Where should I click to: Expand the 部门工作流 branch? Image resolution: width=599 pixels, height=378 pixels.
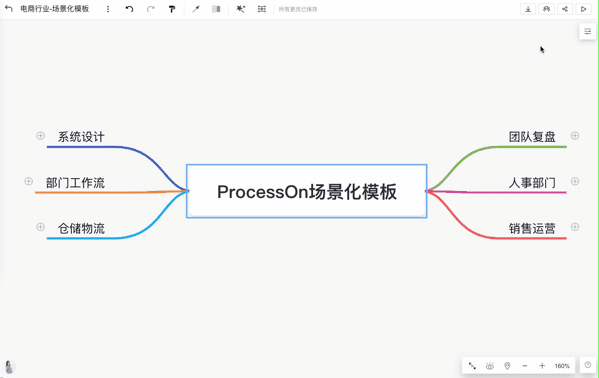coord(29,181)
